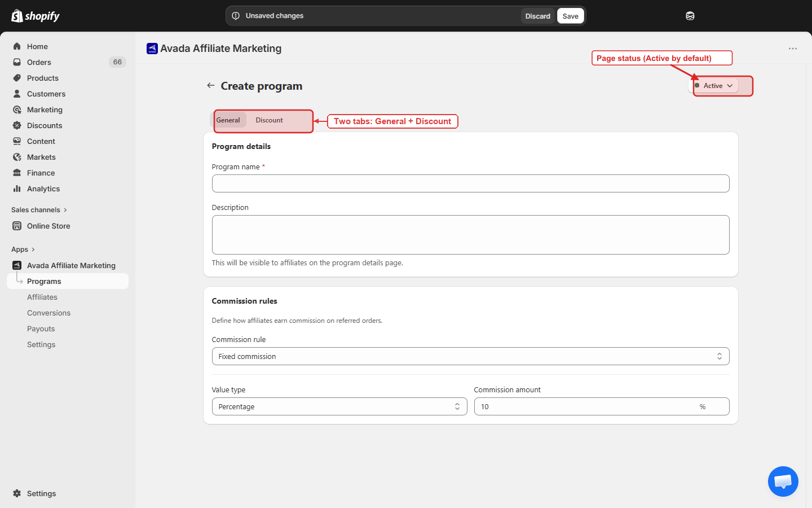Click the Avada logo beside the page title

152,49
